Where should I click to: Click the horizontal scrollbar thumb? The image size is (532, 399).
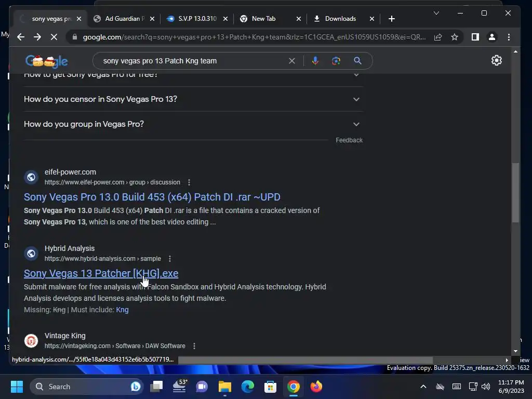[305, 360]
